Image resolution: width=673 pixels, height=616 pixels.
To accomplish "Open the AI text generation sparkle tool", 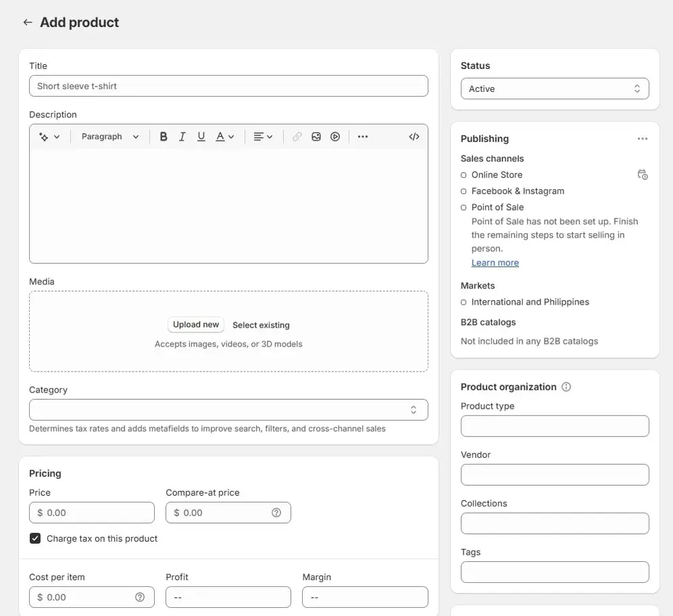I will point(43,136).
